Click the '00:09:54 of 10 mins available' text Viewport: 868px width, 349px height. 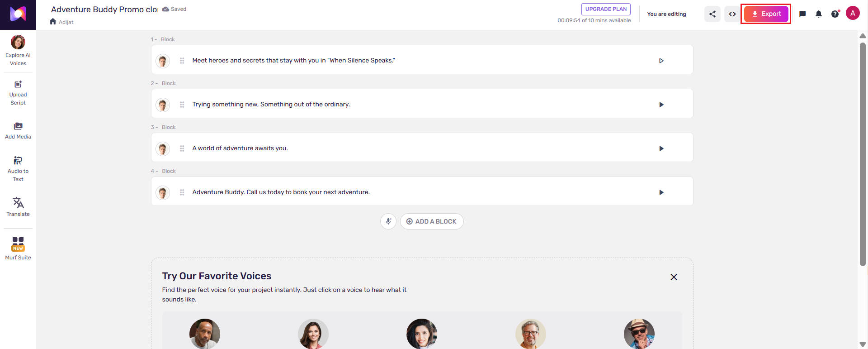tap(594, 20)
